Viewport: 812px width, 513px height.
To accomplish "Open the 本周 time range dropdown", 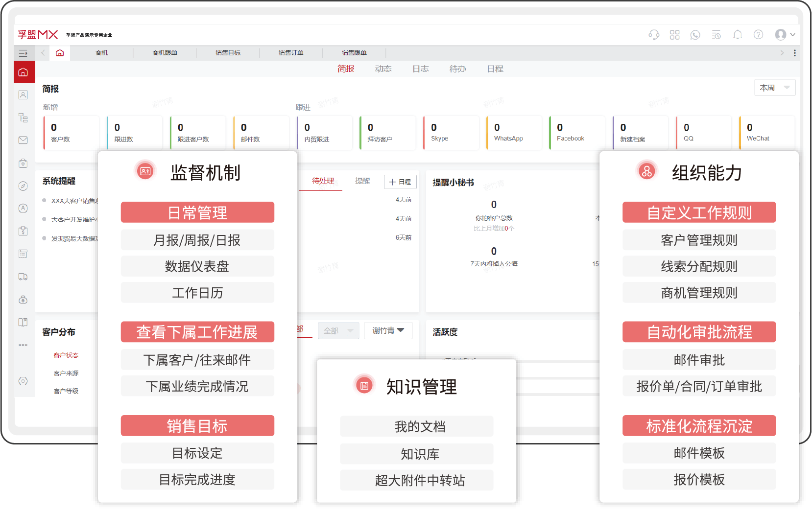I will point(774,88).
